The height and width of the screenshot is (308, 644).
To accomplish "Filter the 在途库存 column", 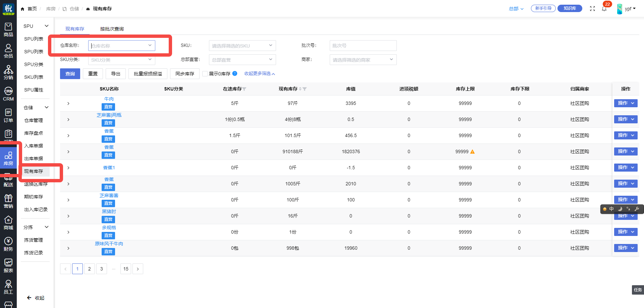I will [245, 89].
